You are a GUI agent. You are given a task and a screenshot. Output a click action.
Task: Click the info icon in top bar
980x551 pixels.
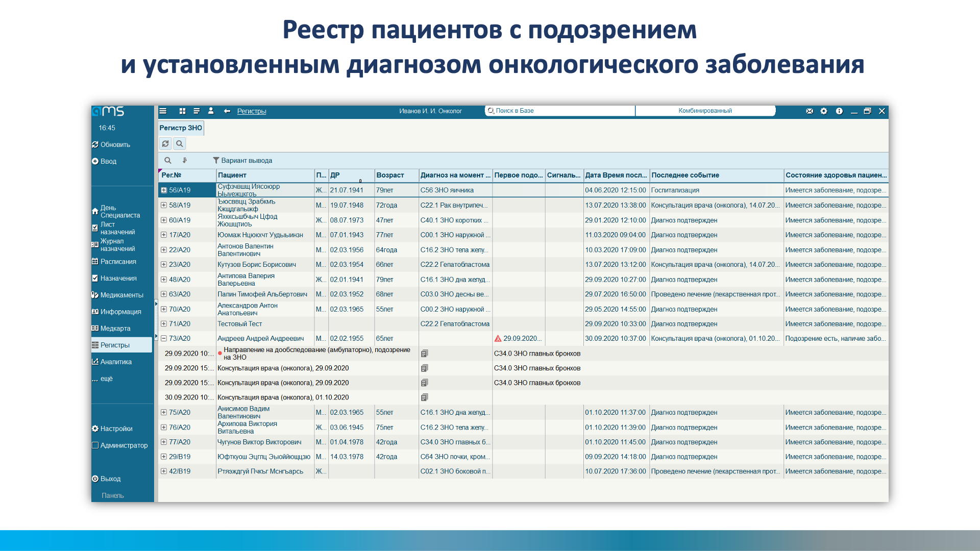[x=839, y=111]
